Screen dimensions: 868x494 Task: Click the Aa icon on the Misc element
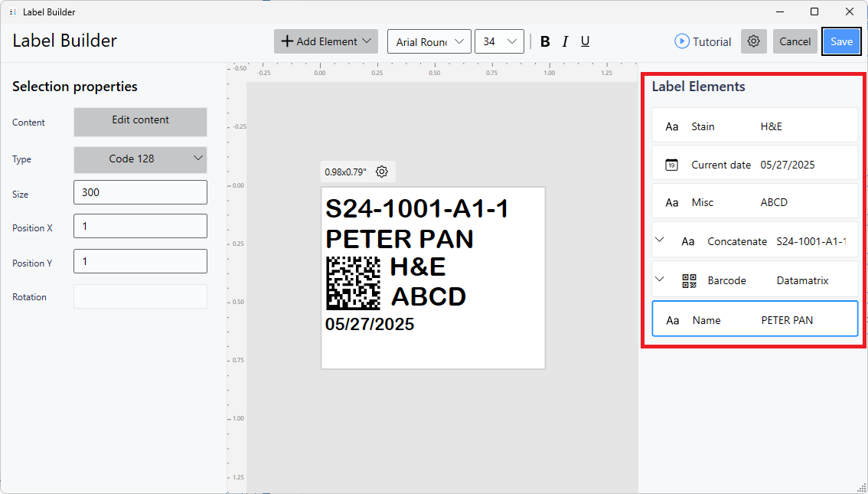coord(672,201)
